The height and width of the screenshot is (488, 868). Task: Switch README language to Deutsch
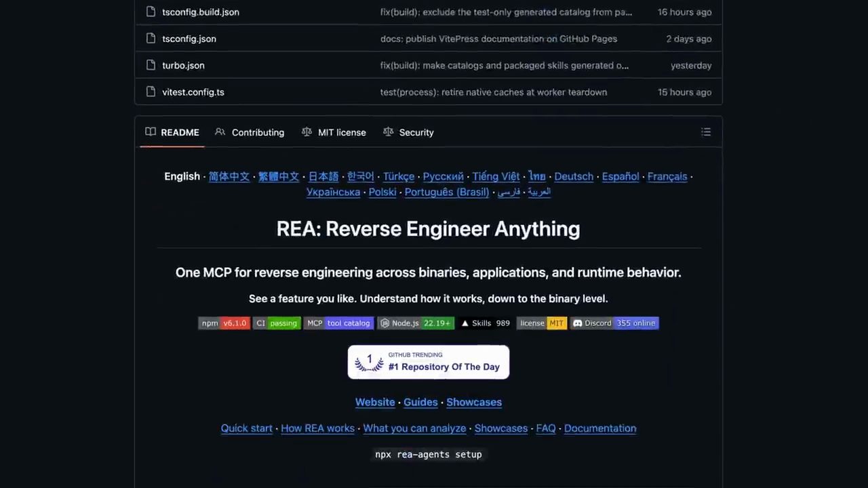574,176
